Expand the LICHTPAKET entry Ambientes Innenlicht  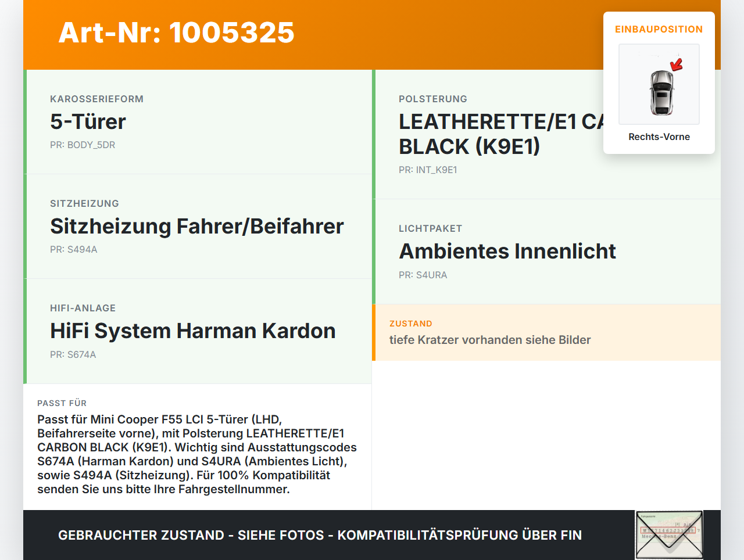507,251
